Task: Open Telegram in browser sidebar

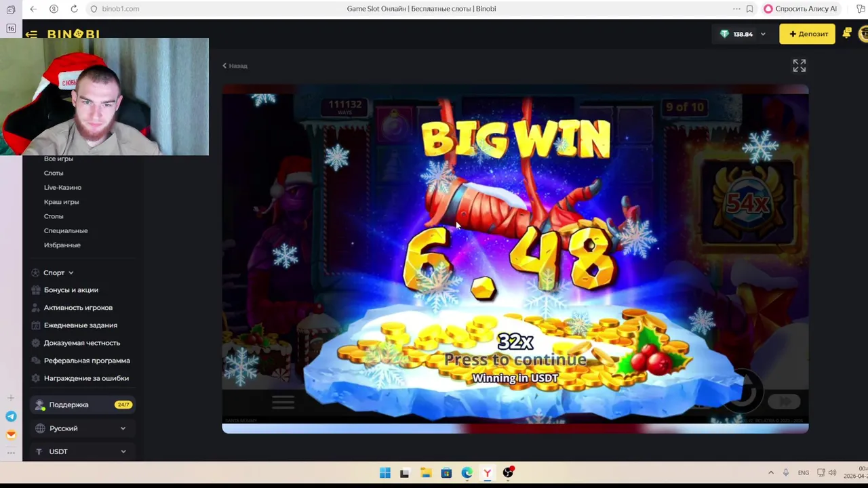Action: (x=11, y=417)
